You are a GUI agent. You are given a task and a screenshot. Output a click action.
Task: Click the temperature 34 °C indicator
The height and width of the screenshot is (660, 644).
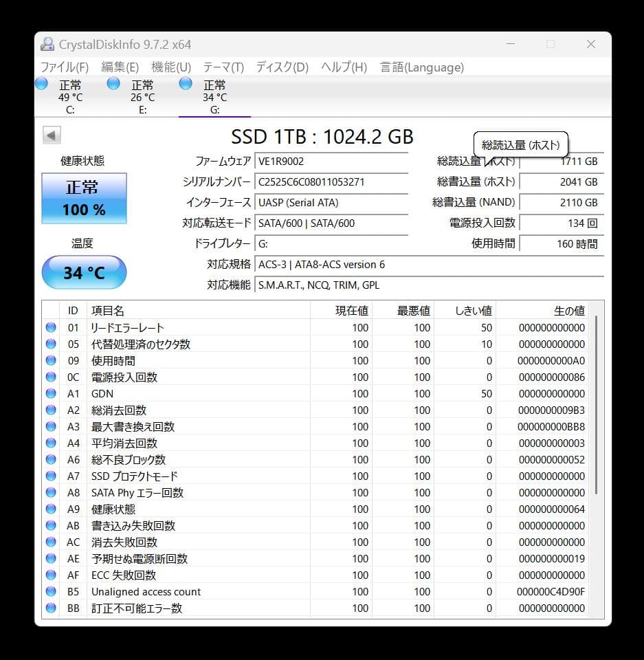84,272
